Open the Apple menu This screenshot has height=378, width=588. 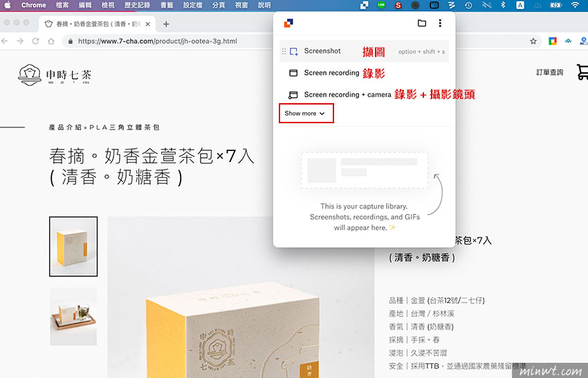pos(8,5)
